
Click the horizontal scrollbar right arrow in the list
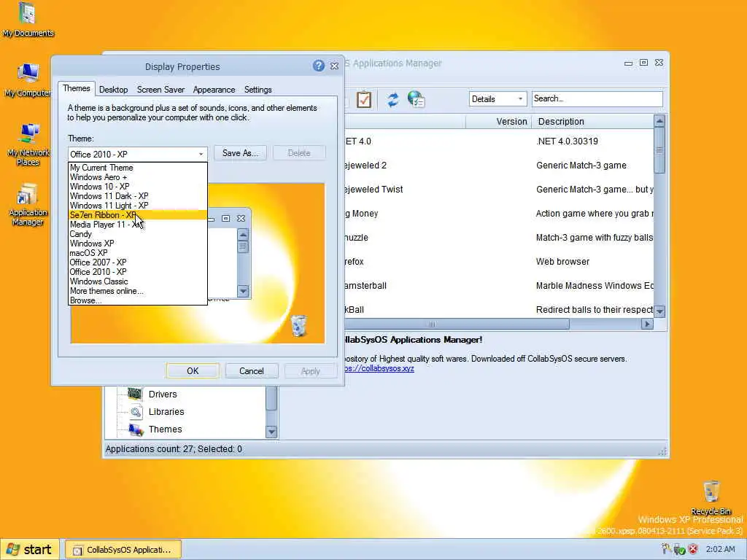coord(646,324)
